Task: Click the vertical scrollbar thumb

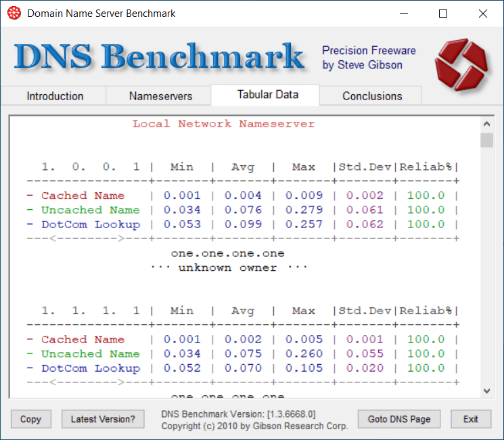Action: [x=486, y=140]
